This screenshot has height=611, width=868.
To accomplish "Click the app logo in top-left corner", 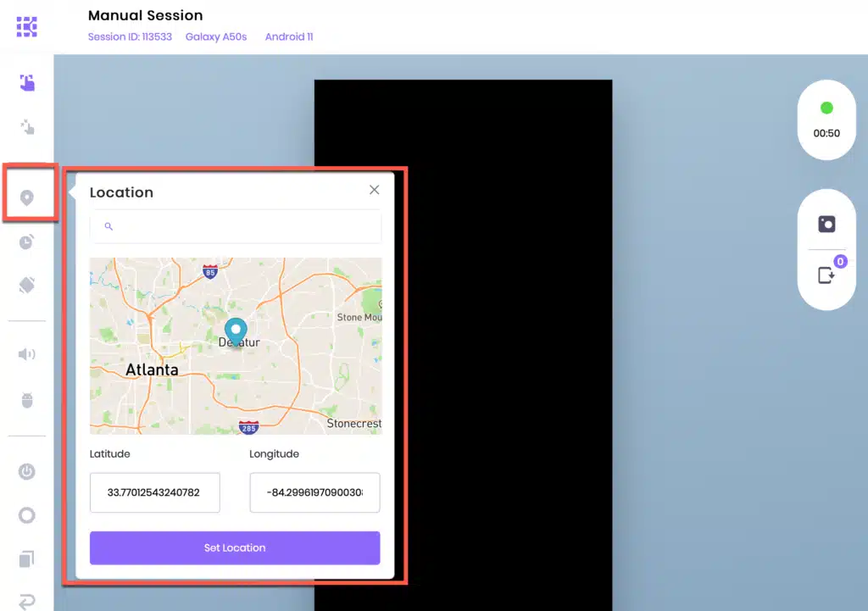I will 26,25.
